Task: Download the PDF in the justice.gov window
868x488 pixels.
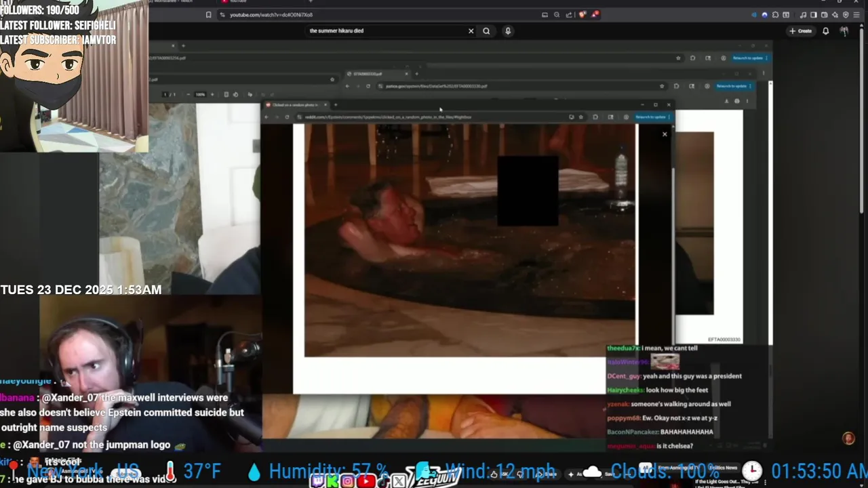Action: pos(726,101)
